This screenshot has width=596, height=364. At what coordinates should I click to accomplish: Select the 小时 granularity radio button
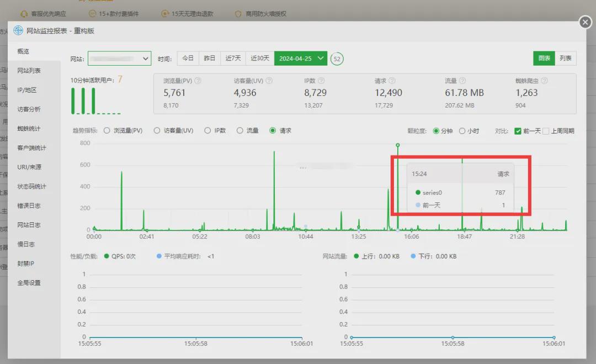tap(462, 131)
